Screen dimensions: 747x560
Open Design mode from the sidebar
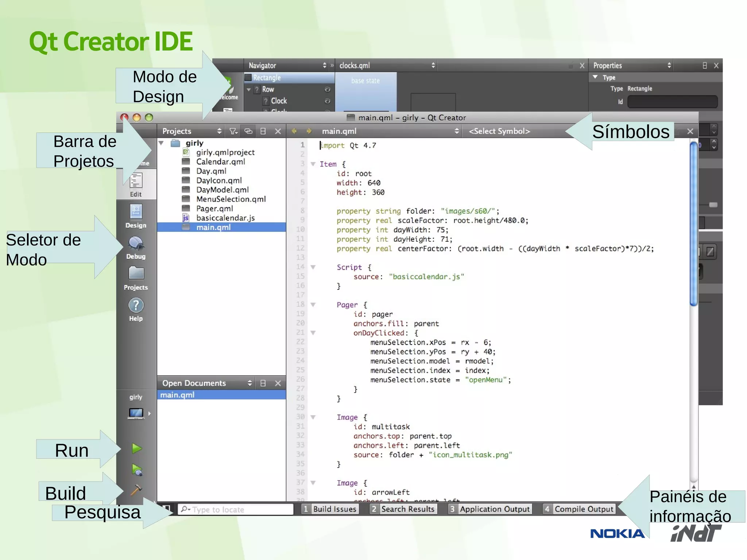[x=136, y=216]
